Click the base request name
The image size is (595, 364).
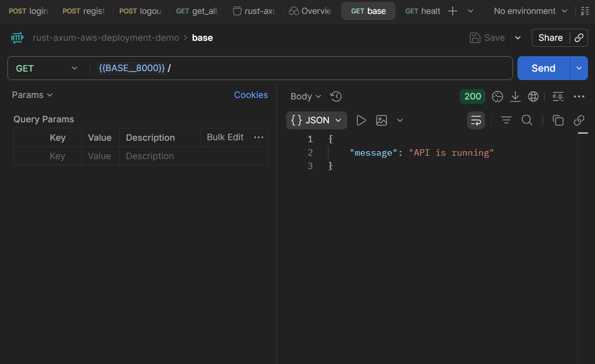(x=202, y=37)
